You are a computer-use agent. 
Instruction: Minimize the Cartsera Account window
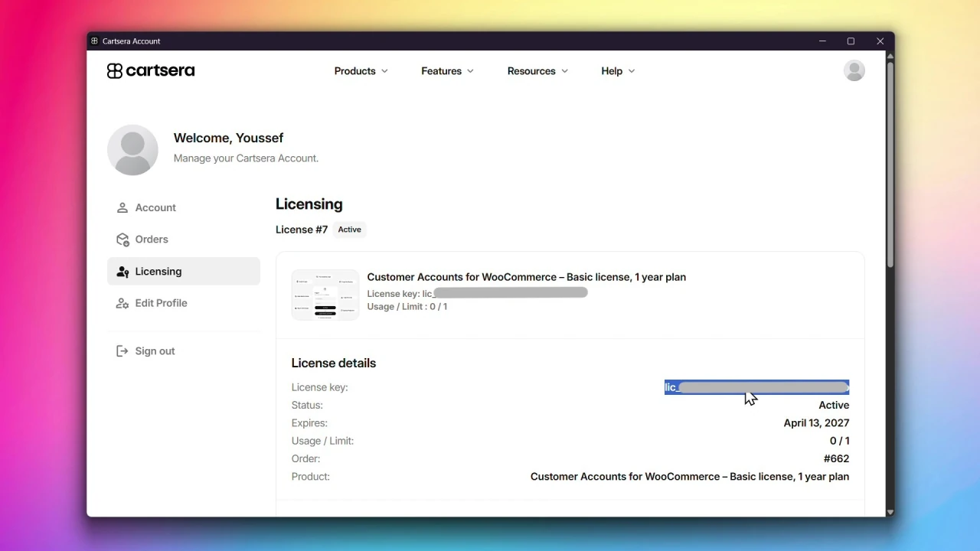coord(822,41)
